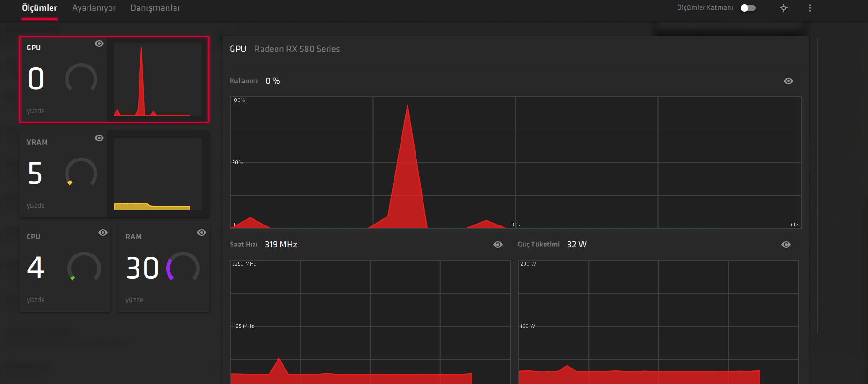This screenshot has height=384, width=868.
Task: Open the Ölçümler tab
Action: 39,8
